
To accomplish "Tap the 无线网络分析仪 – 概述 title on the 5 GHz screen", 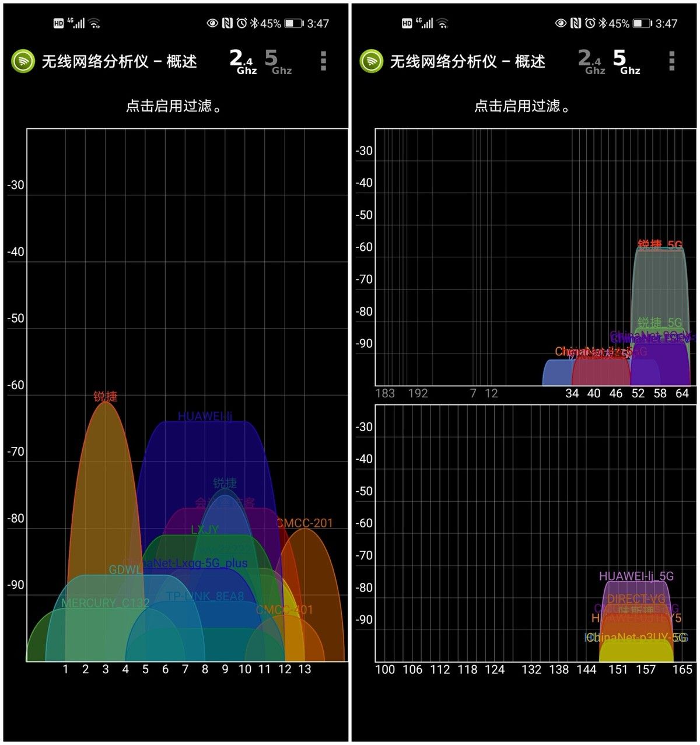I will 467,61.
